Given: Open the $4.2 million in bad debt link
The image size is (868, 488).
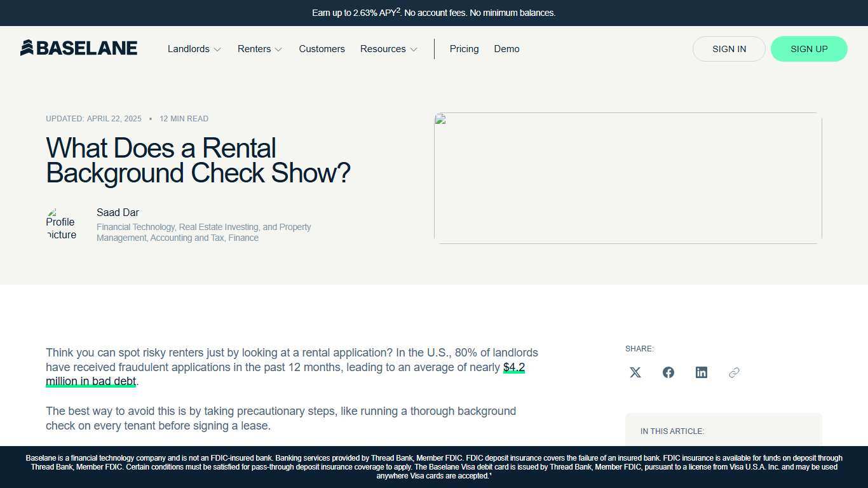Looking at the screenshot, I should click(x=91, y=381).
